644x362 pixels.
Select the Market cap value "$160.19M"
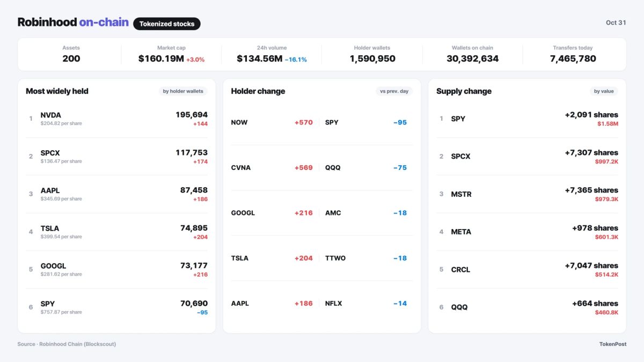161,59
